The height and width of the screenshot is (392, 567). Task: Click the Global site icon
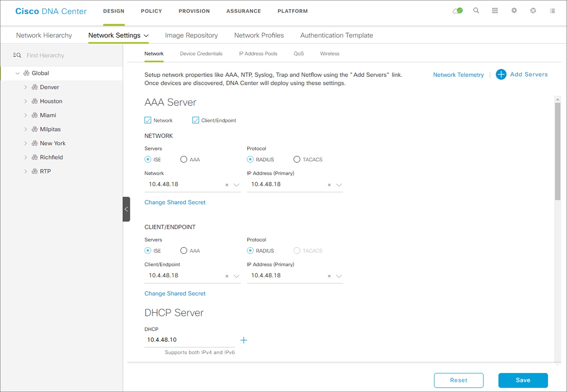pos(26,73)
